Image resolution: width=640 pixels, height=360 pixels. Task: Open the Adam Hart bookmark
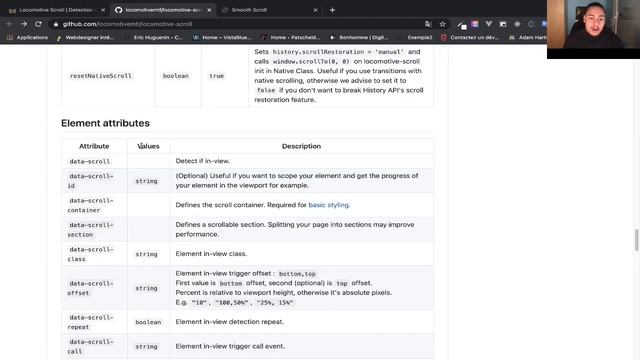pyautogui.click(x=527, y=37)
